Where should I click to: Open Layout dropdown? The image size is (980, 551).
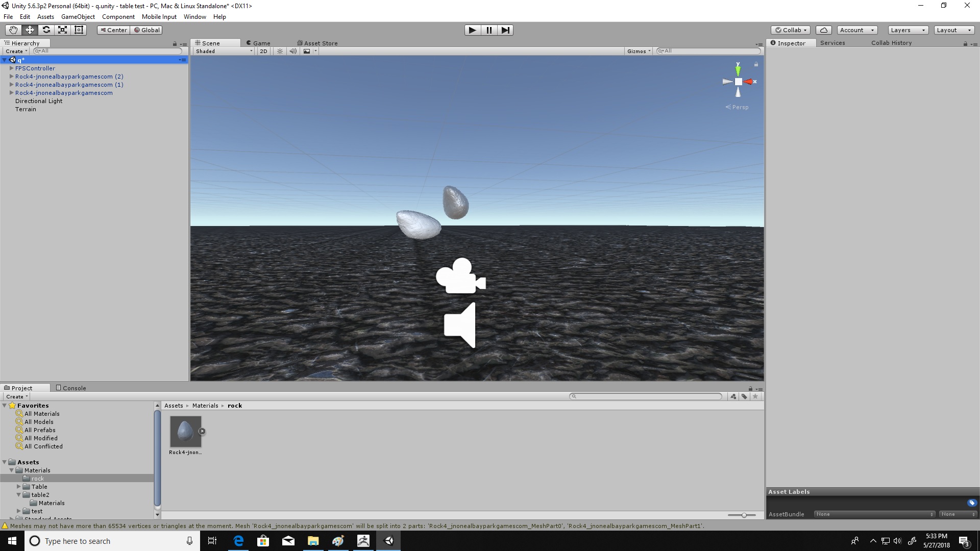click(954, 30)
